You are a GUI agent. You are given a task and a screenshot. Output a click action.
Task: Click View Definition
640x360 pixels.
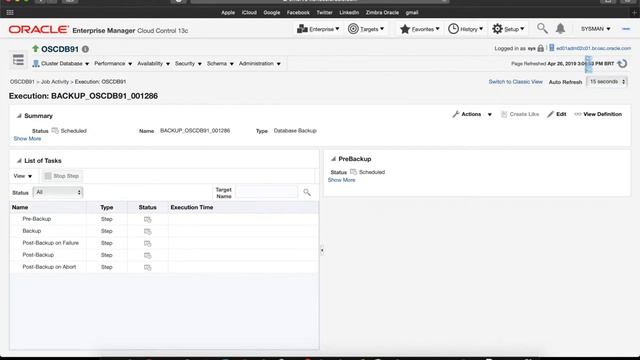[598, 114]
